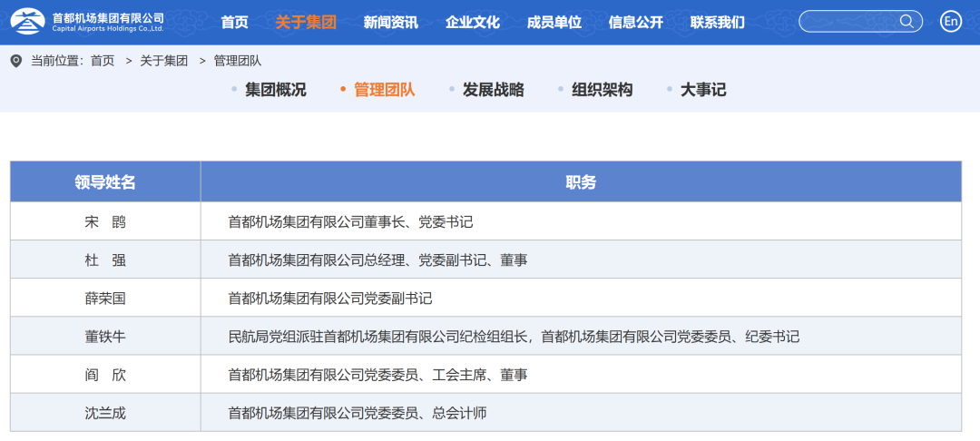Open the 首页 menu item
This screenshot has width=980, height=441.
[234, 22]
